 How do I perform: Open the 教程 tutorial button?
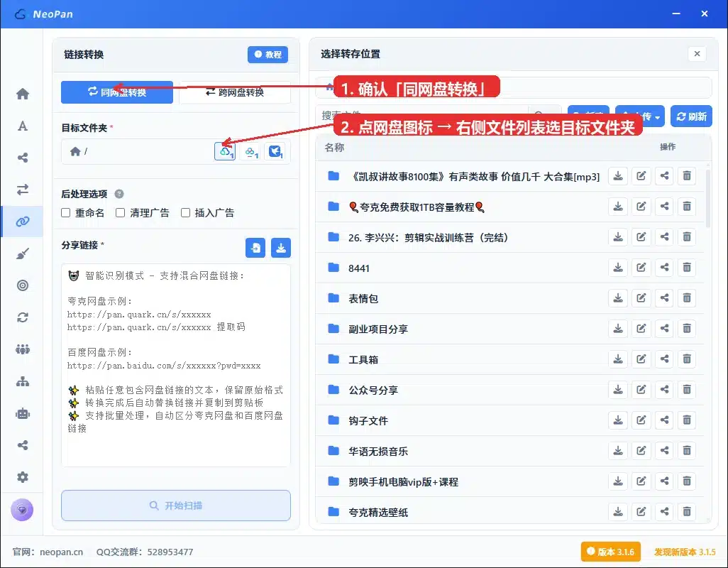coord(268,55)
